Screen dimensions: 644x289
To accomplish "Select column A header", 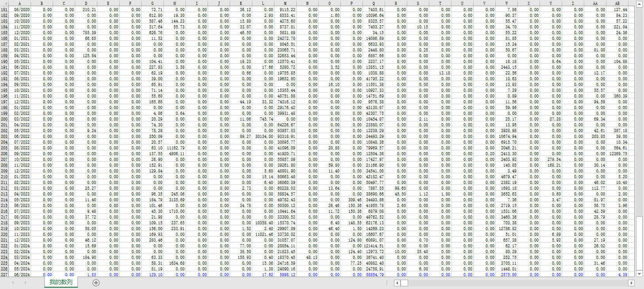I will tap(20, 3).
